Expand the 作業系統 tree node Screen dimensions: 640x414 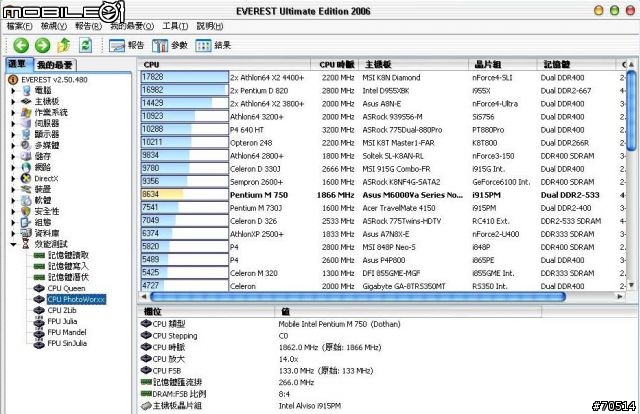(x=13, y=113)
